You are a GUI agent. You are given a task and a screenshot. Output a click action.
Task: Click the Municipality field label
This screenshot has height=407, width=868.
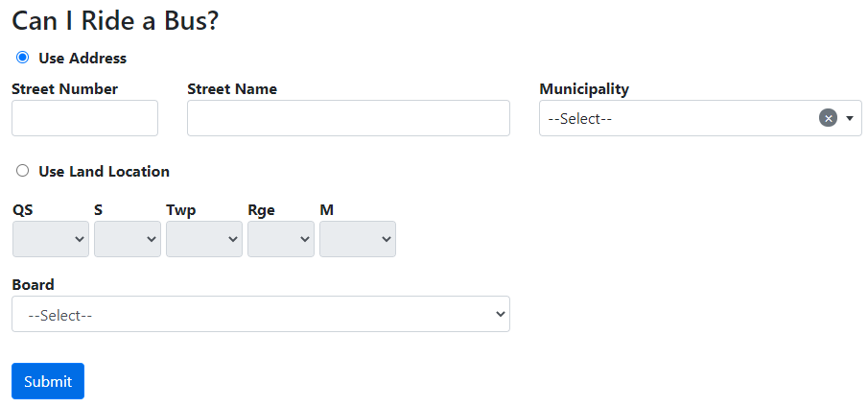point(584,89)
